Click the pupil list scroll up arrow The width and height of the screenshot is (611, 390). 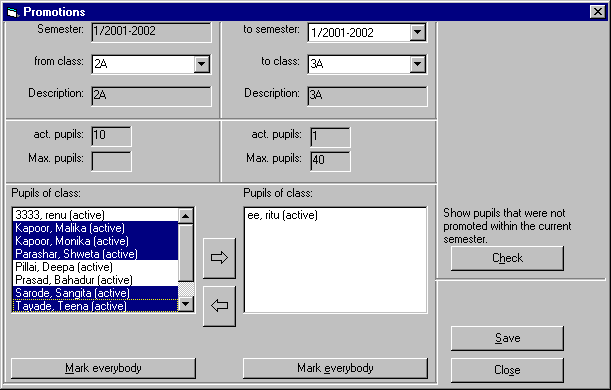click(186, 216)
